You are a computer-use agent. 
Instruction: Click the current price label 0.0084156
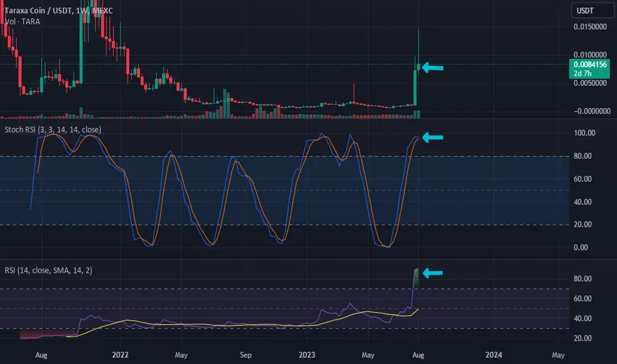coord(589,64)
